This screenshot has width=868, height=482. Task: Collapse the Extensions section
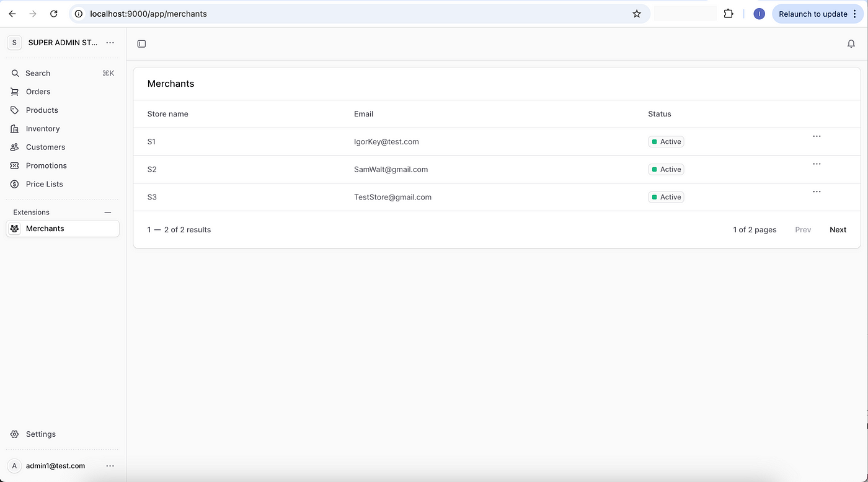click(108, 212)
